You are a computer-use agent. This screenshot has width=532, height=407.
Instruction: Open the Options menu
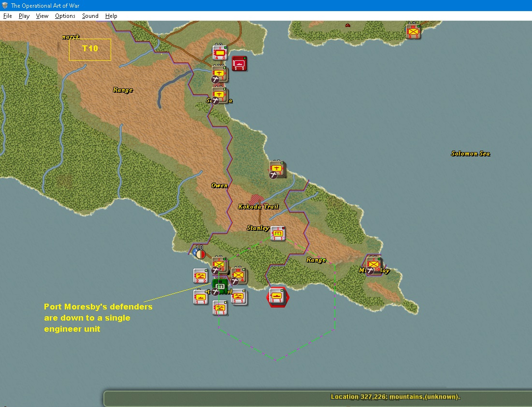tap(65, 16)
